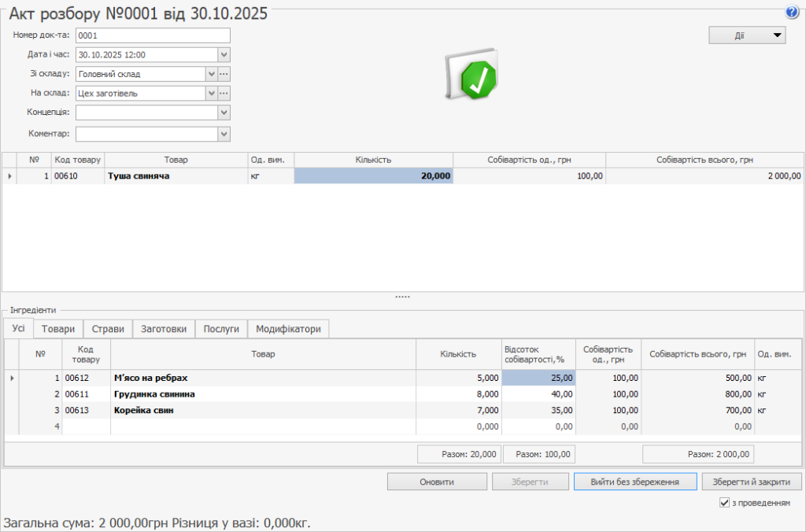Click the blue help question mark icon

pyautogui.click(x=792, y=12)
